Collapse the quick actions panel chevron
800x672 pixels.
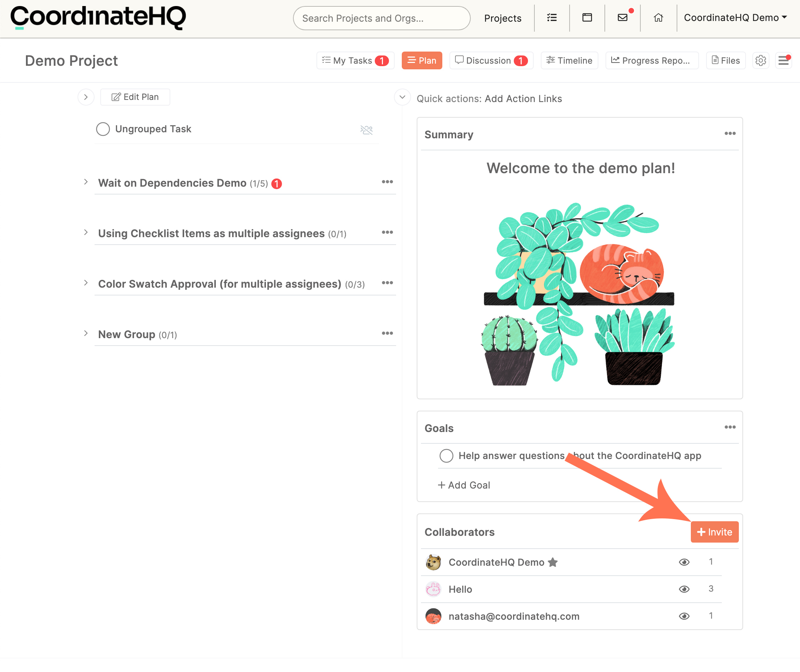[x=402, y=97]
